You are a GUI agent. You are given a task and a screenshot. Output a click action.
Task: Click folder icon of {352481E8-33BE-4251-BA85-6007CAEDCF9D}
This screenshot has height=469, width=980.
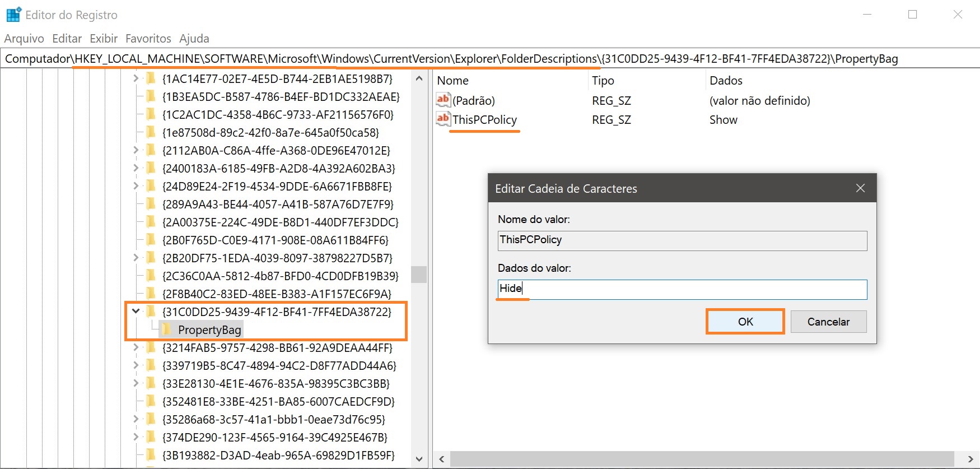coord(151,401)
